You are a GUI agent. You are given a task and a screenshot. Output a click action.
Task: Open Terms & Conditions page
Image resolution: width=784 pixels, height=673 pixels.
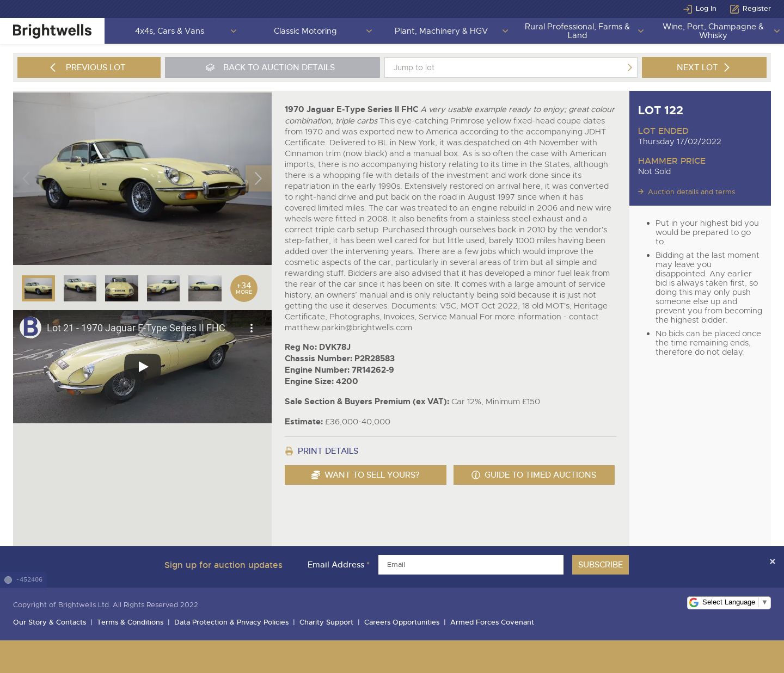[130, 622]
